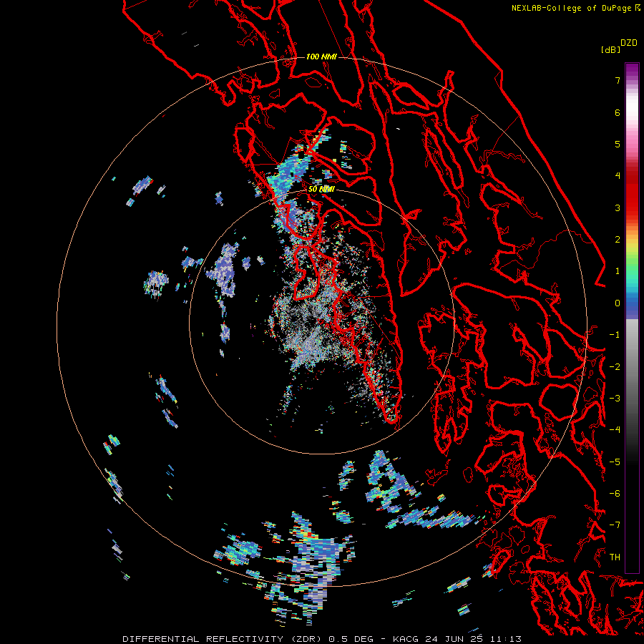The width and height of the screenshot is (644, 644).
Task: Click the [dB] units label
Action: [610, 49]
